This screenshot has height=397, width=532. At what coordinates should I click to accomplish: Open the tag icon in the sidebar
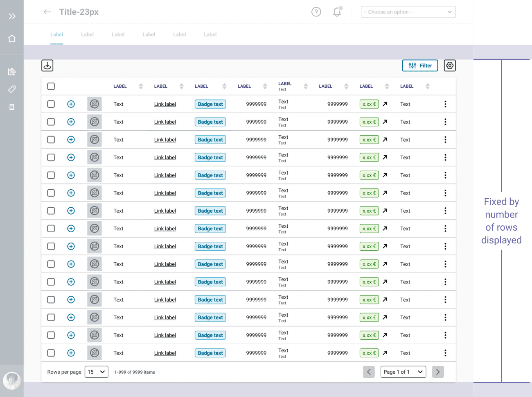click(11, 89)
